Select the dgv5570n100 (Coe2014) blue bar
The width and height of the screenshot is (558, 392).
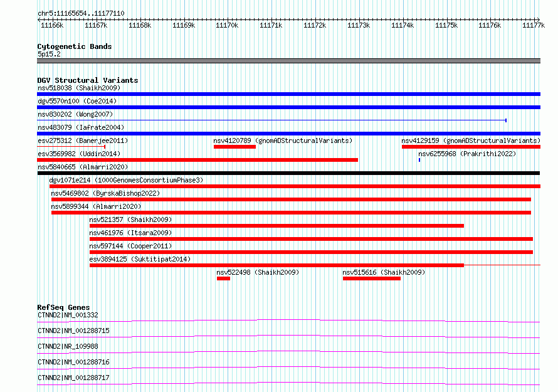click(x=288, y=107)
